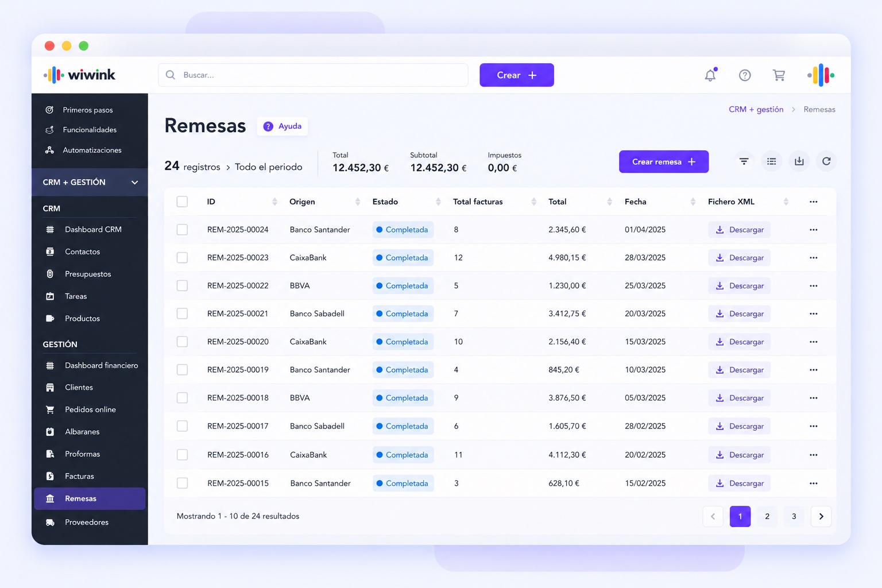Open the help question mark icon in header
Viewport: 882px width, 588px height.
coord(745,75)
